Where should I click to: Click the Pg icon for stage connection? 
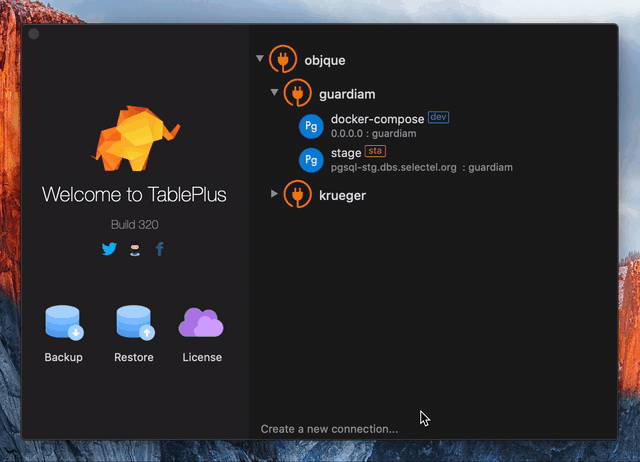311,160
